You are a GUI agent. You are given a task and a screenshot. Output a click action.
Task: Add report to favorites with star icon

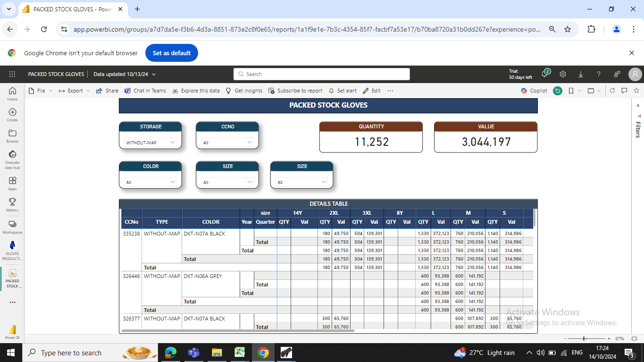636,91
